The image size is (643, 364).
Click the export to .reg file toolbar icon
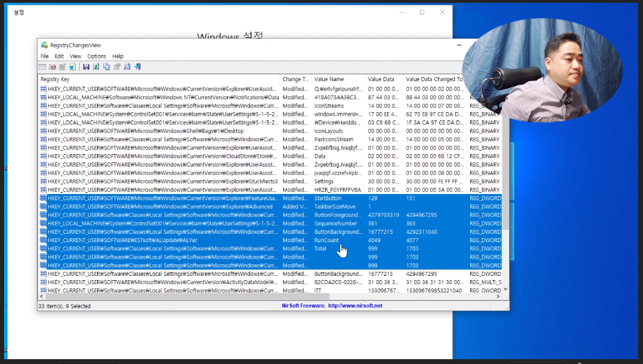tap(72, 67)
